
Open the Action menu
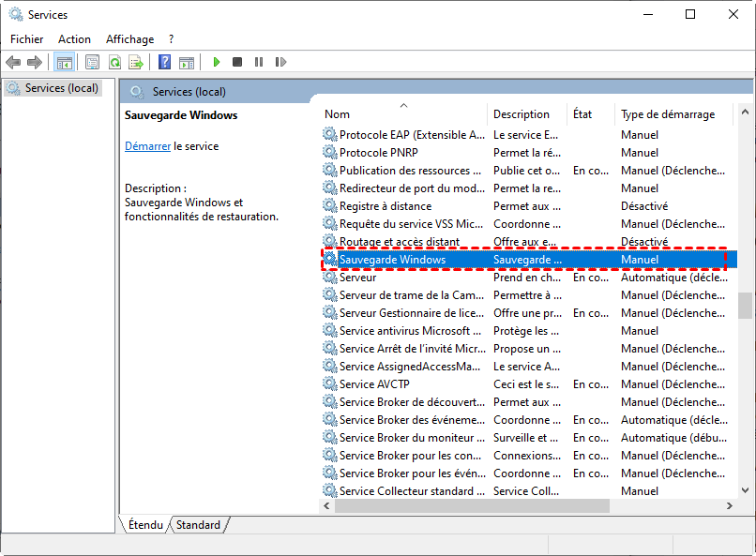coord(74,39)
